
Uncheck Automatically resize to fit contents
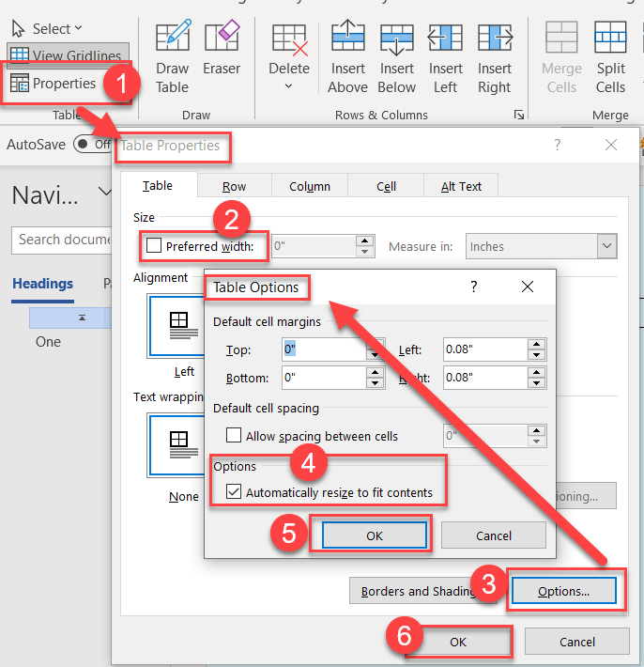(234, 491)
